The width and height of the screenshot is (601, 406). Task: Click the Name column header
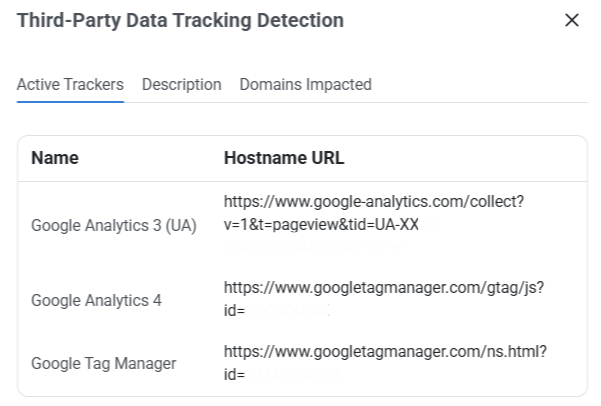coord(55,158)
